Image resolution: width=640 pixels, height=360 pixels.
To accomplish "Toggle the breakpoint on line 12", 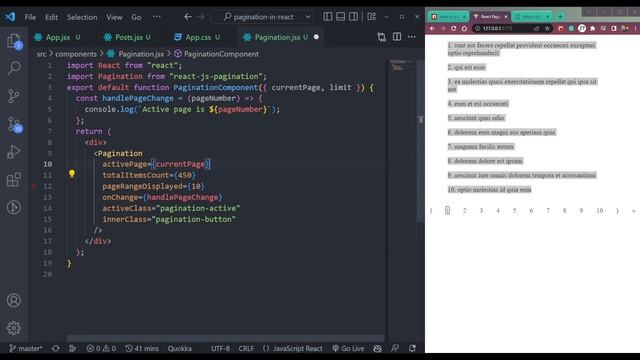I will (34, 186).
